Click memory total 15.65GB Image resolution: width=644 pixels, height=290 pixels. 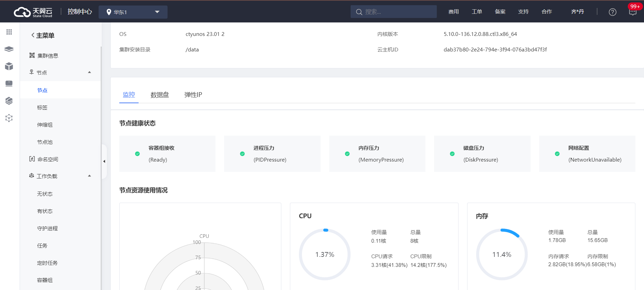[597, 240]
